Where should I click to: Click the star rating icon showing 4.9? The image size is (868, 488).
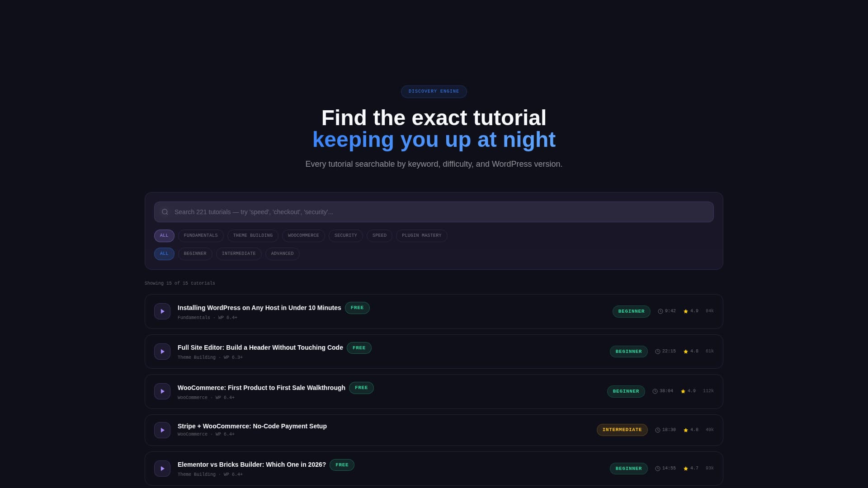tap(686, 311)
